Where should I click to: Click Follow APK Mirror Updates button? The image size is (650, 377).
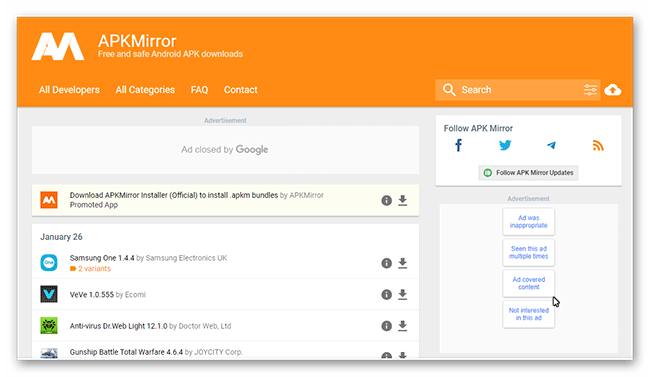click(x=529, y=173)
